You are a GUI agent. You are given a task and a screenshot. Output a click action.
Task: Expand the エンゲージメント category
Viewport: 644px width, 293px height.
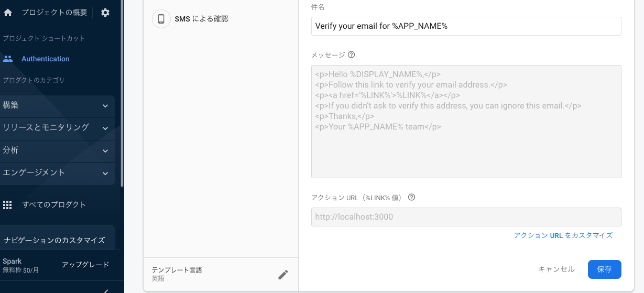(x=57, y=173)
